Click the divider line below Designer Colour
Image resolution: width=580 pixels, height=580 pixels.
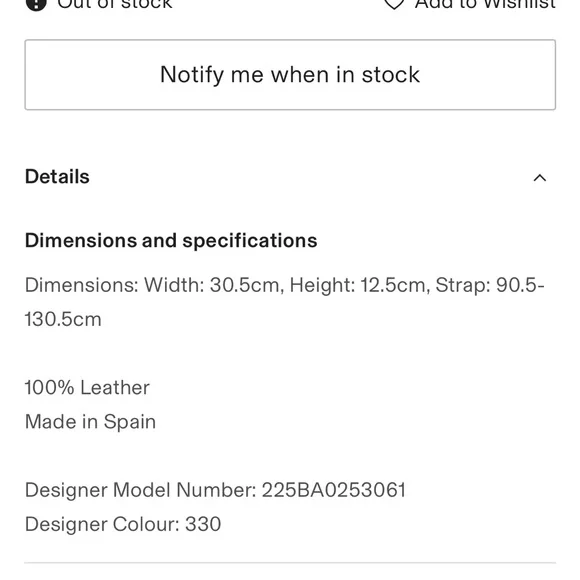coord(290,563)
